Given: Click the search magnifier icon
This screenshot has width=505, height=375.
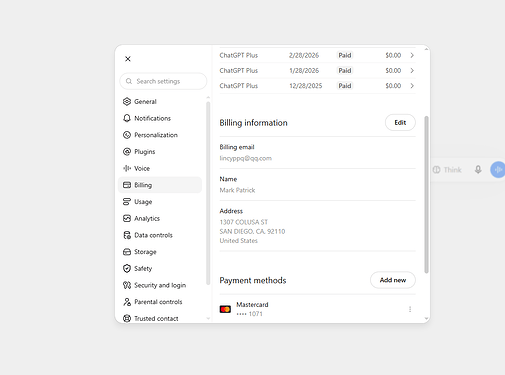Looking at the screenshot, I should [x=129, y=81].
